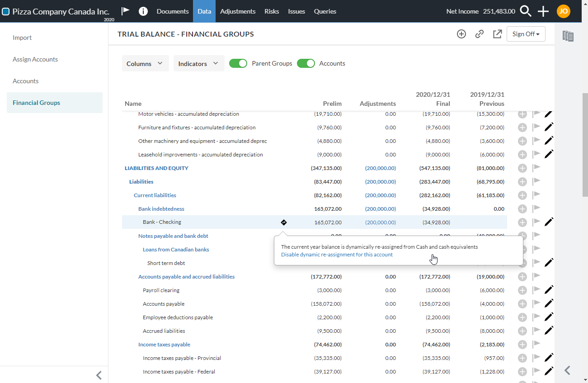Open the document viewer icon at top right
This screenshot has height=383, width=588.
(568, 36)
